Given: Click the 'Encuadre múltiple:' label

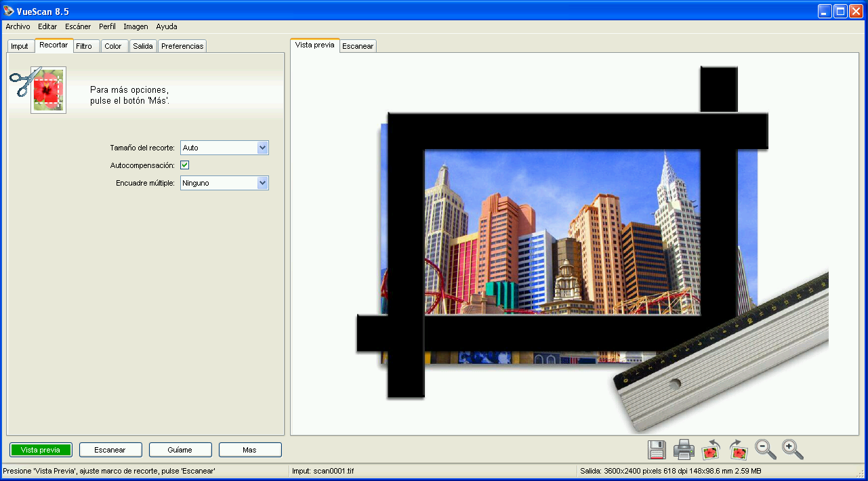Looking at the screenshot, I should pyautogui.click(x=146, y=183).
